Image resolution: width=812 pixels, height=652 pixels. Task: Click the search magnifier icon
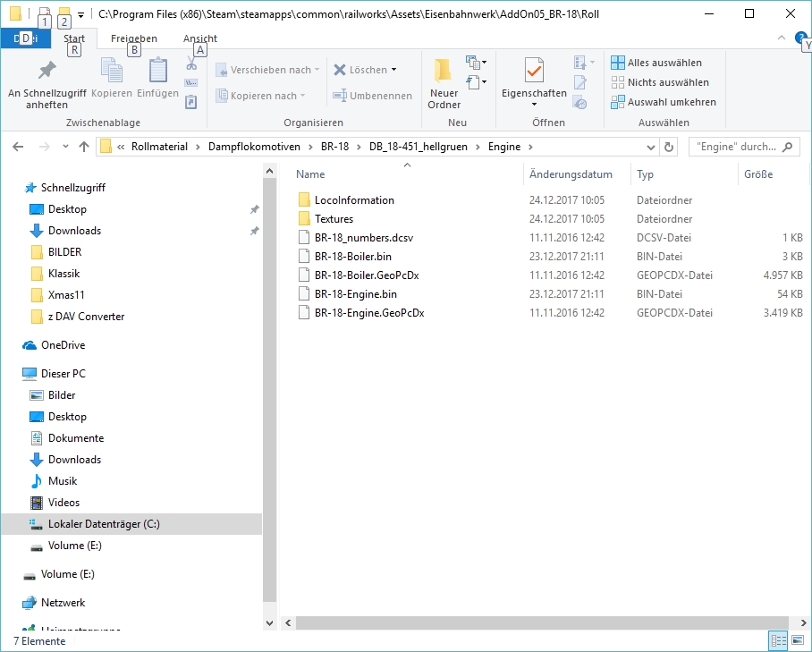(x=787, y=147)
